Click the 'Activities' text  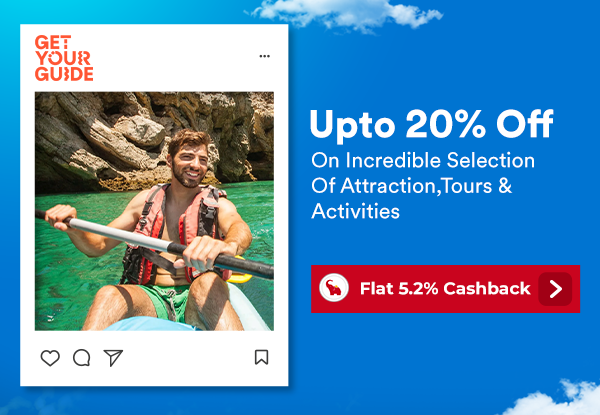click(355, 211)
